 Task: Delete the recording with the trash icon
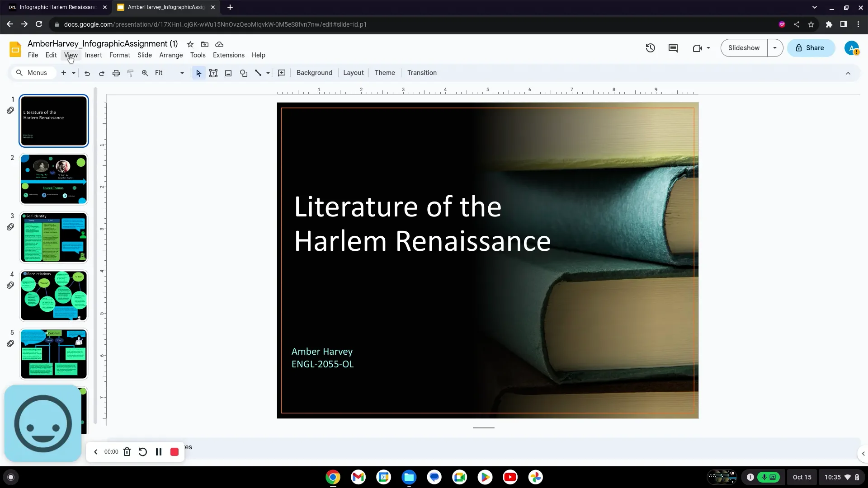[x=127, y=451]
